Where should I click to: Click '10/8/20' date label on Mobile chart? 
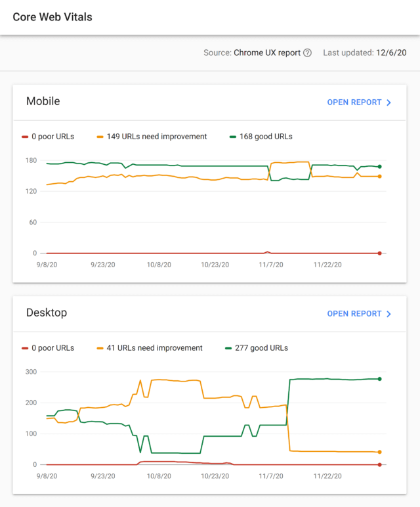click(x=159, y=265)
